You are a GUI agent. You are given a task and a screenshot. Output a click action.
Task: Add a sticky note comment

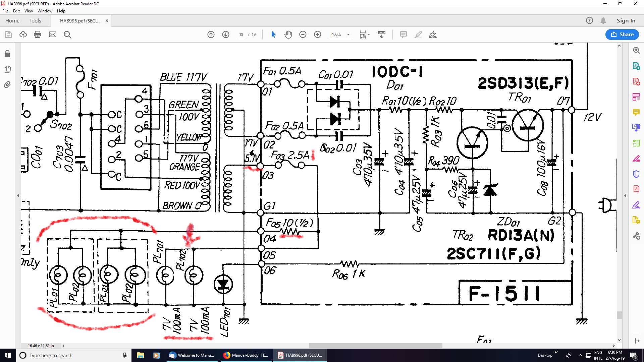(x=404, y=35)
